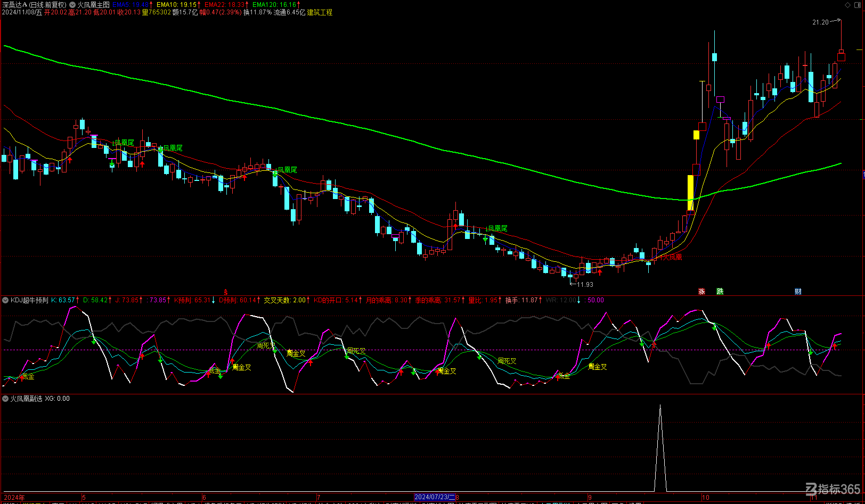
Task: Click the 财 marker icon on the chart
Action: [798, 292]
